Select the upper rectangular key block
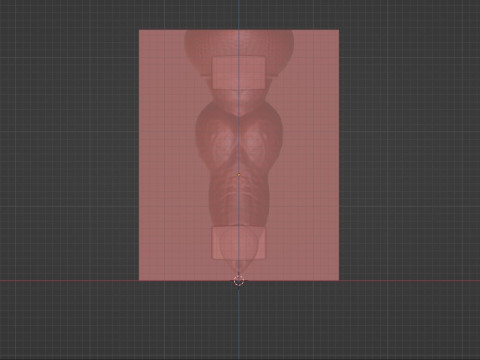The image size is (480, 360). coord(239,73)
